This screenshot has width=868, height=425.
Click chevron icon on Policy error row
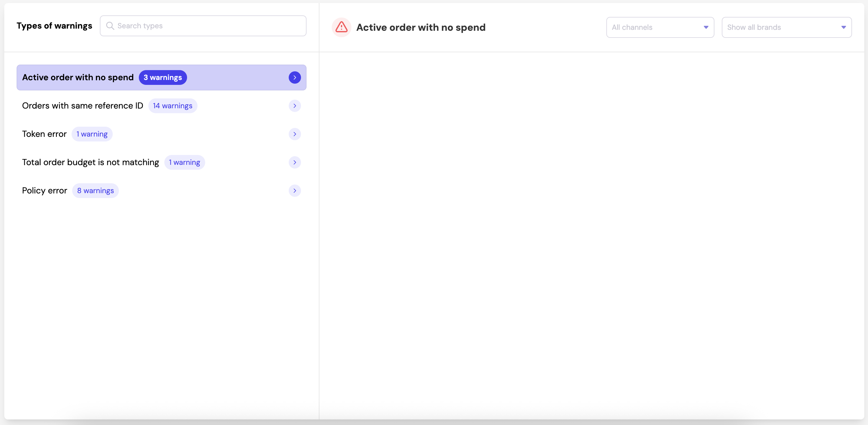pos(295,191)
